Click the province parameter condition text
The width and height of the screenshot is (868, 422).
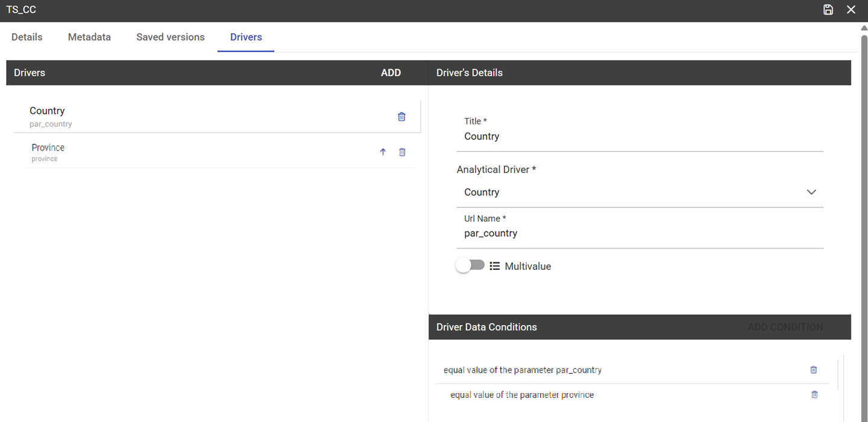pos(522,395)
